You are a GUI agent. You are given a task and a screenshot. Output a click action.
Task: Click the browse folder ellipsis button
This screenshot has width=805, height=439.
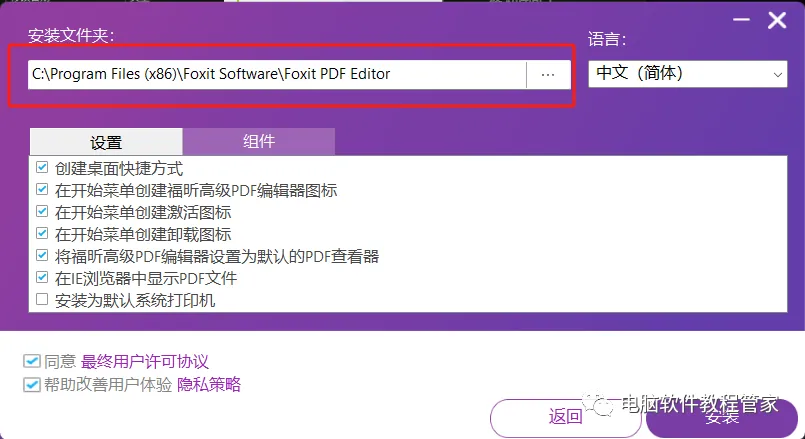[548, 74]
